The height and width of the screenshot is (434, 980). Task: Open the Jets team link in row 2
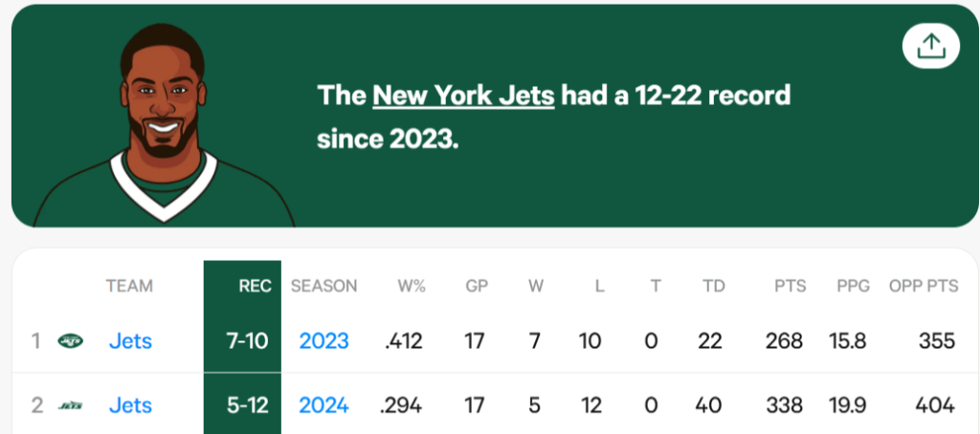point(130,405)
